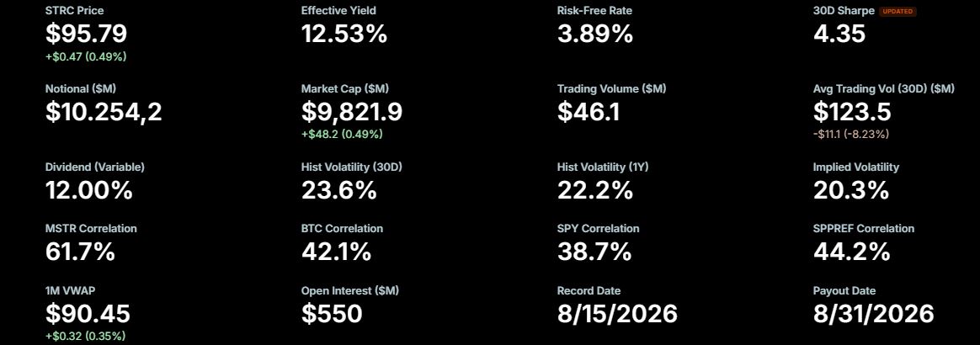Click the Payout Date 8/31/2026
Viewport: 980px width, 345px height.
pos(874,313)
